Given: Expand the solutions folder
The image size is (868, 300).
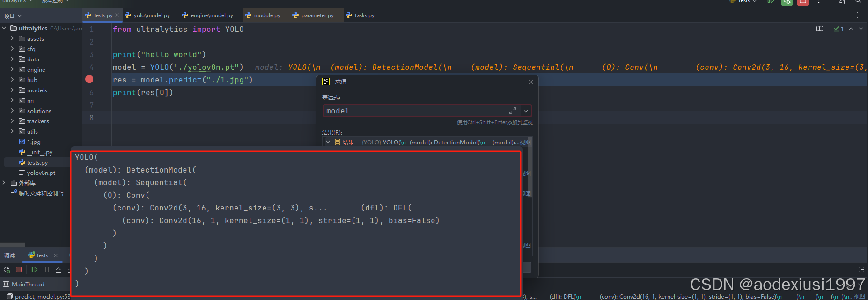Looking at the screenshot, I should tap(12, 111).
